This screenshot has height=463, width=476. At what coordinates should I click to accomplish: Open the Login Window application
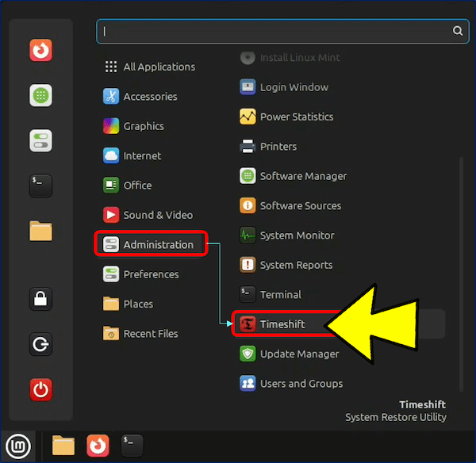click(284, 87)
